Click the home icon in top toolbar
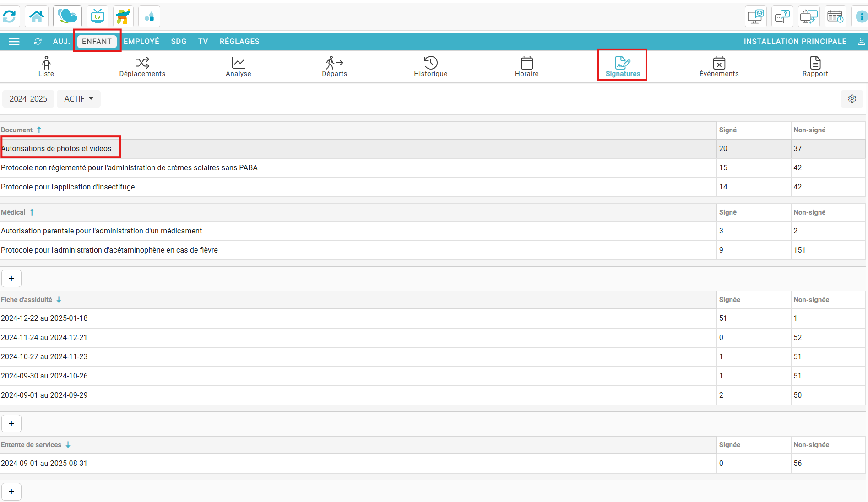 [37, 16]
